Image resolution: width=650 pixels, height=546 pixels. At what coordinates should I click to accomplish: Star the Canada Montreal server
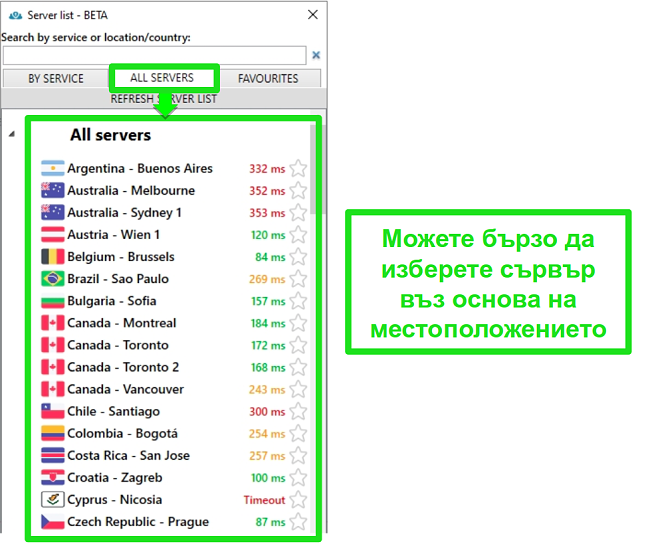298,323
